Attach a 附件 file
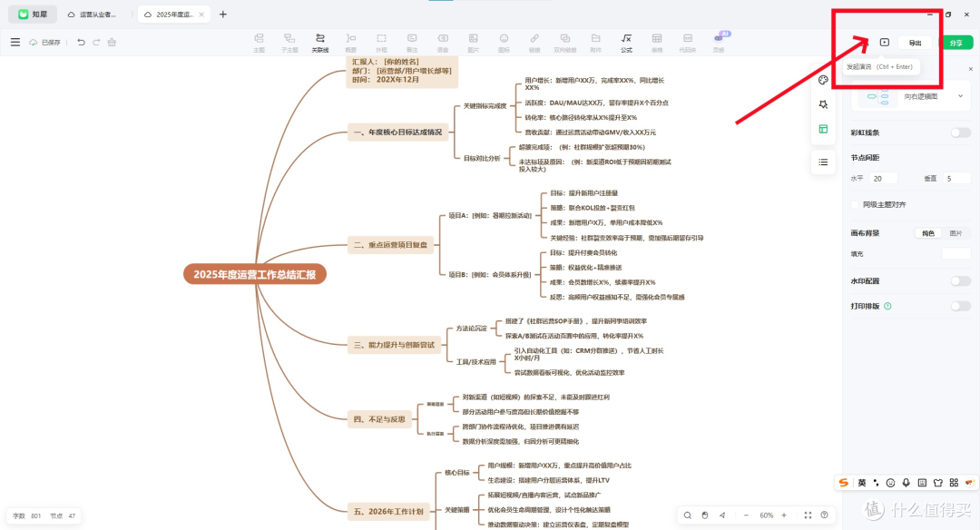980x530 pixels. [595, 43]
